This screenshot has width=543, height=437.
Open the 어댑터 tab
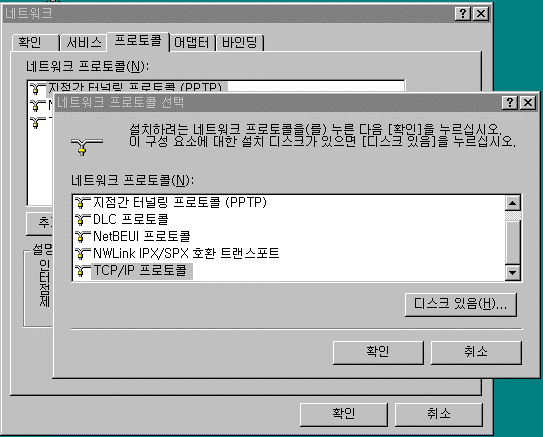[x=192, y=43]
